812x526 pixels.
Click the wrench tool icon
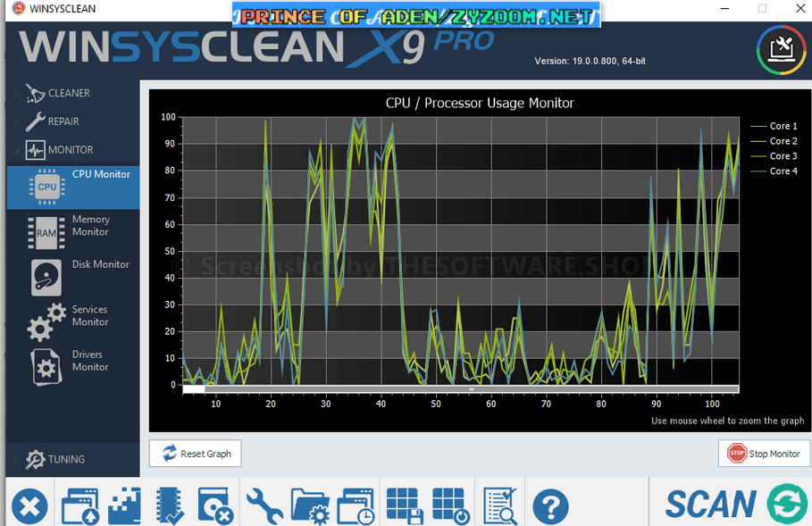(264, 505)
